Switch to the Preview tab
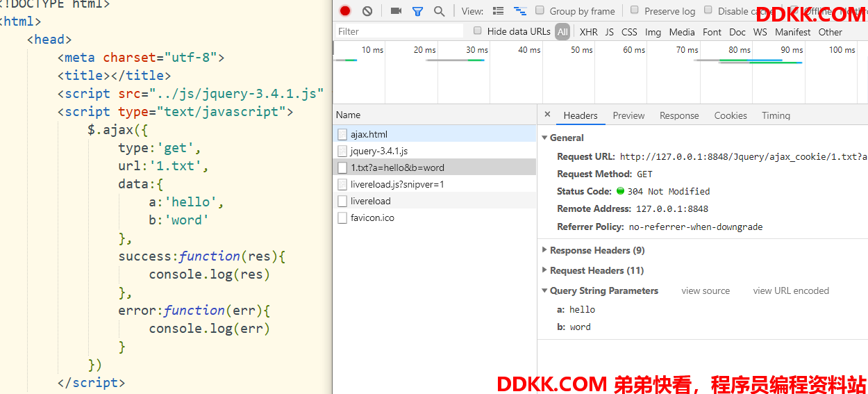 628,115
